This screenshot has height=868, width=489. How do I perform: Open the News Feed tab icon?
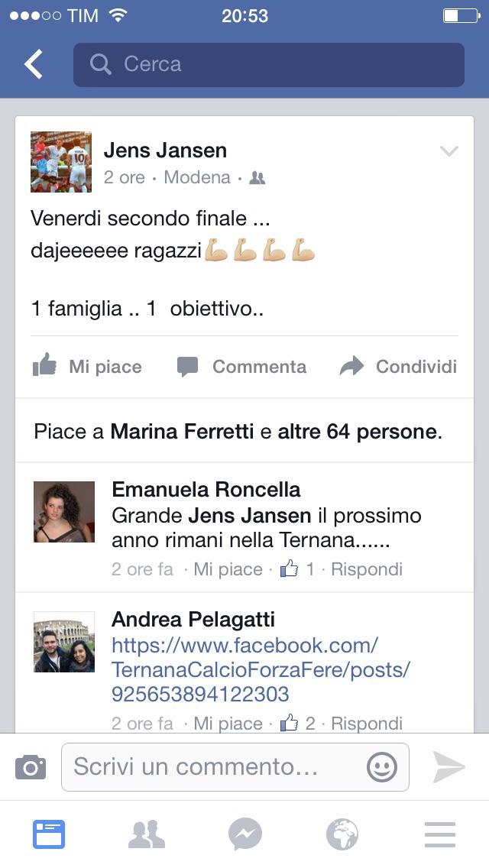[49, 834]
